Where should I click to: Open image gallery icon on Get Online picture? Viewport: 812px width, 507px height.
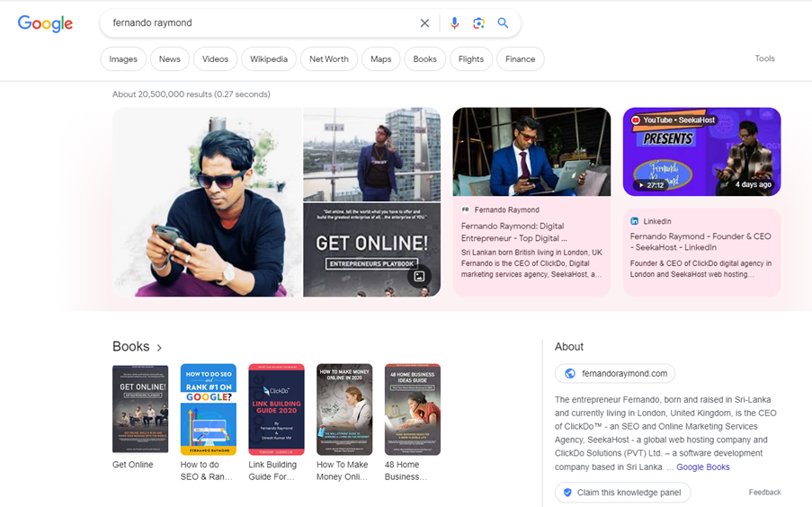coord(419,277)
